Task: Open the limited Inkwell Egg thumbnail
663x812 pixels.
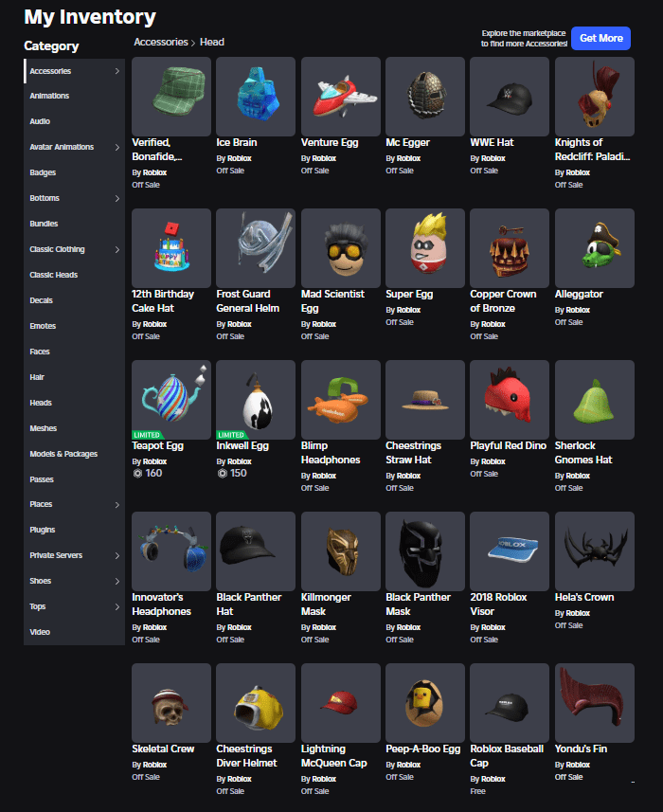Action: [256, 400]
